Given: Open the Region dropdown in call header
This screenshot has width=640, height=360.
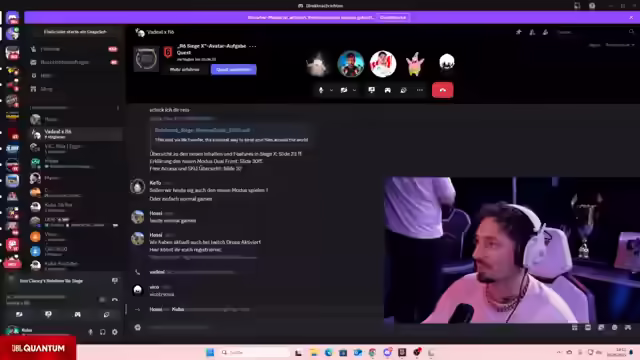Looking at the screenshot, I should click(x=620, y=45).
